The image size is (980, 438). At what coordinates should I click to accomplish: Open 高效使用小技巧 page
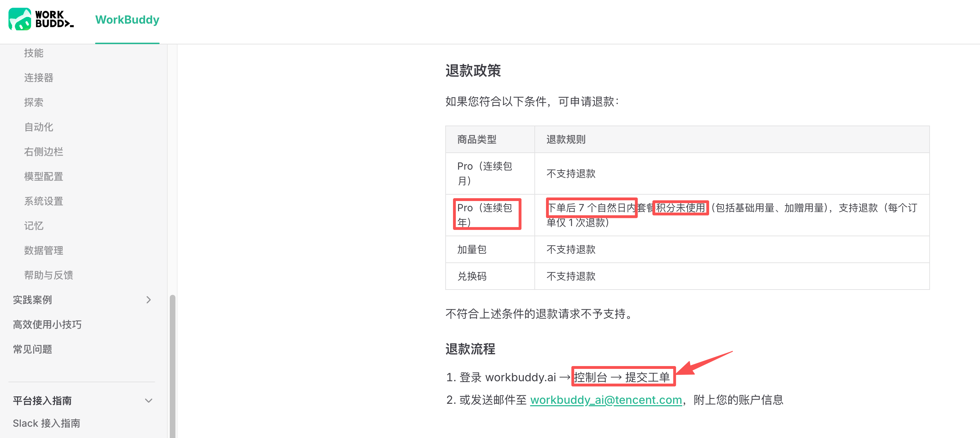point(47,324)
